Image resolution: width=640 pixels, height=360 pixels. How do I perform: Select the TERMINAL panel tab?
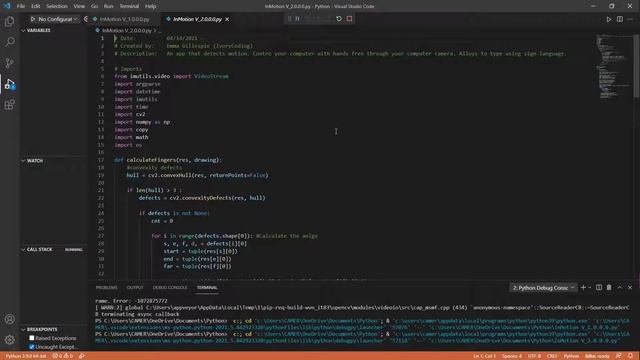(207, 288)
